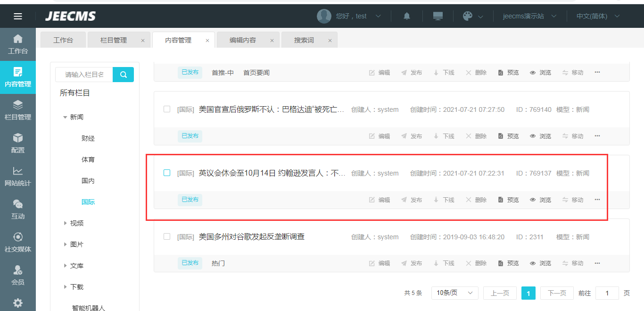Select 财经 in the column tree
The width and height of the screenshot is (644, 311).
pyautogui.click(x=88, y=138)
